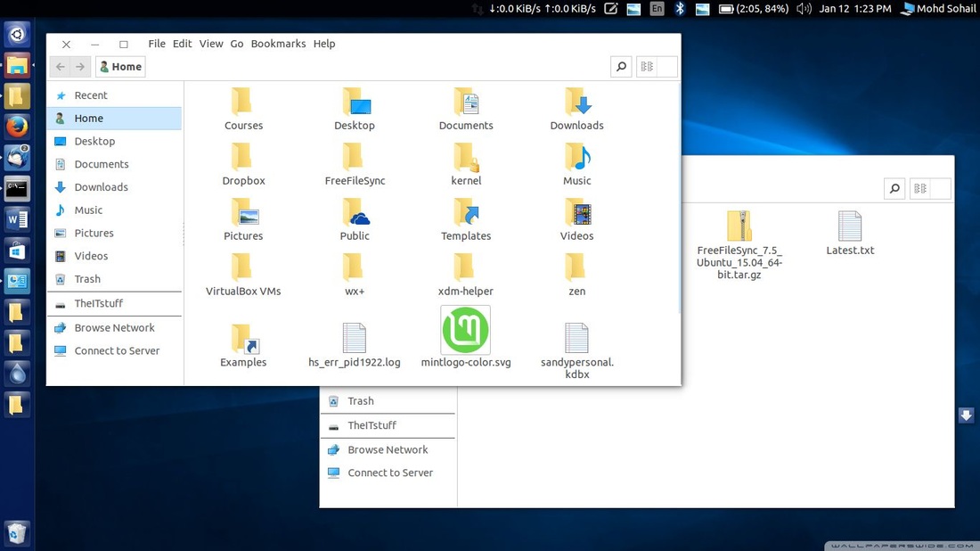Open the Trash from the dock
The image size is (980, 551).
pyautogui.click(x=18, y=532)
